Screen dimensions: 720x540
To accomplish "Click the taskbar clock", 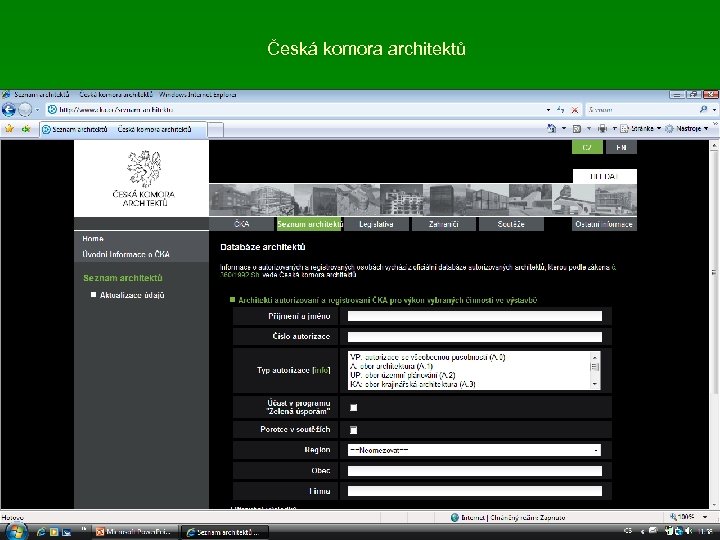I will point(704,531).
